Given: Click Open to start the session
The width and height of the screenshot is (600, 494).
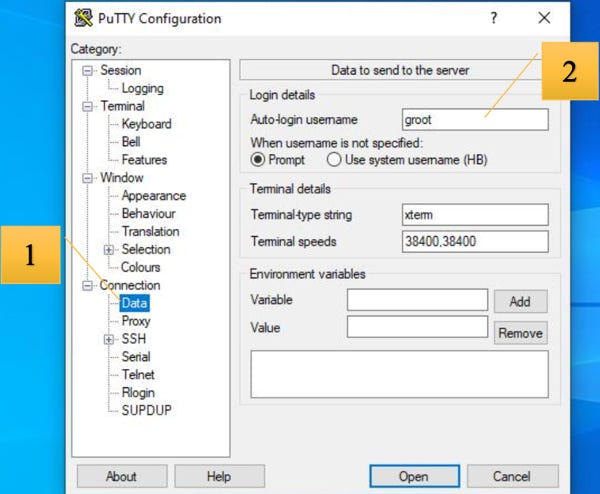Looking at the screenshot, I should 414,476.
